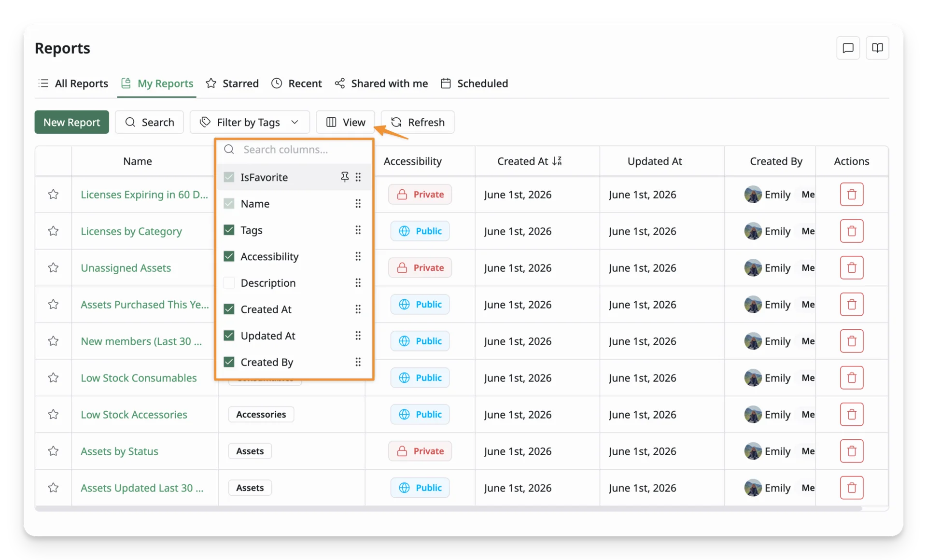Viewport: 927px width, 560px height.
Task: Open the Low Stock Consumables report link
Action: 139,378
